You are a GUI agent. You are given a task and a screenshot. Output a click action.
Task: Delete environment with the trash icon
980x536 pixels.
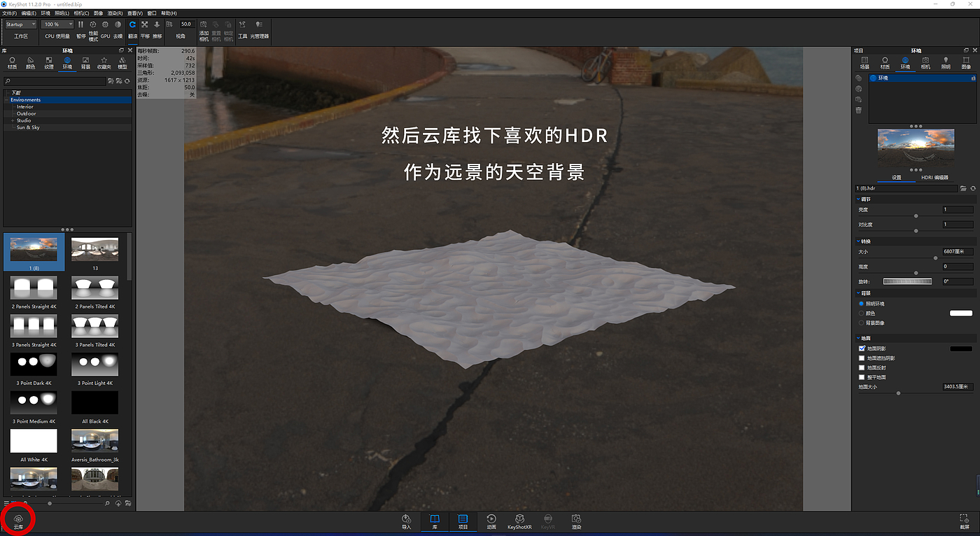(859, 111)
